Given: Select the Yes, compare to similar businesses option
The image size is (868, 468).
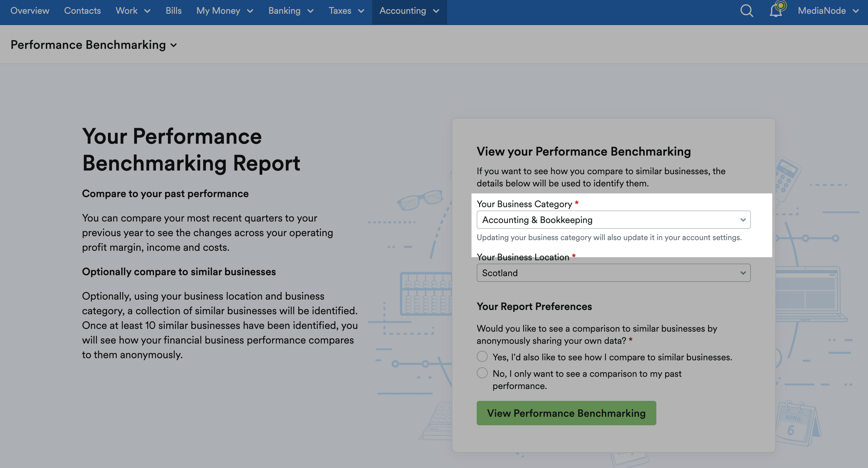Looking at the screenshot, I should [482, 356].
